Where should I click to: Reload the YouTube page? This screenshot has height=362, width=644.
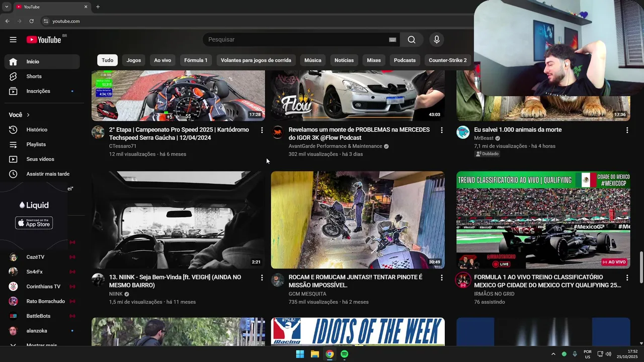[31, 21]
